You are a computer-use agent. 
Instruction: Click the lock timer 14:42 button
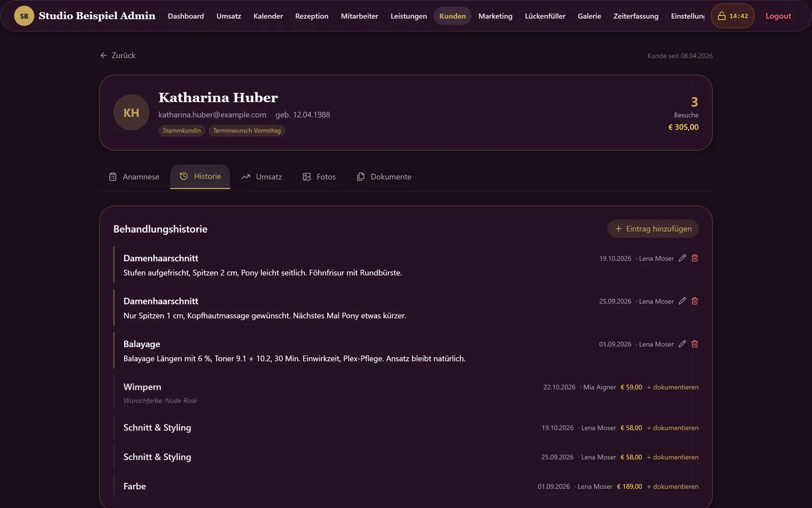click(732, 16)
